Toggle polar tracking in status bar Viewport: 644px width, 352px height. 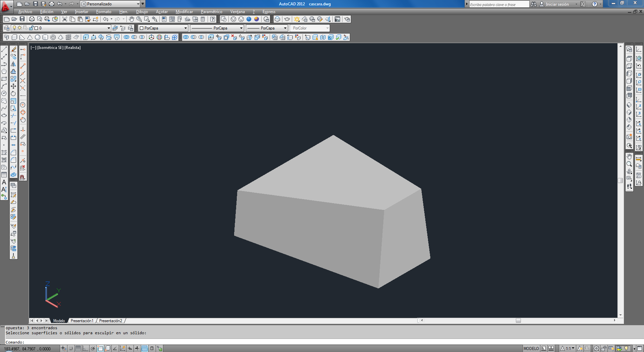(93, 349)
